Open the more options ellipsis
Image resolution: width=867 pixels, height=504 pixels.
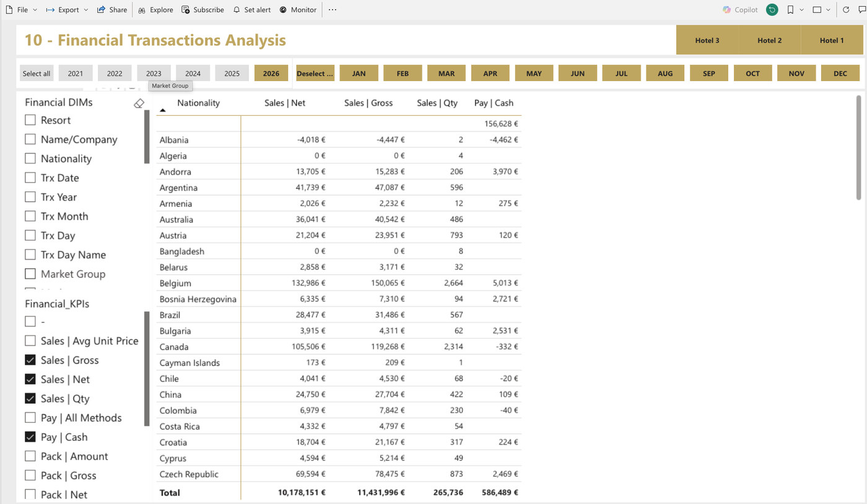coord(333,10)
